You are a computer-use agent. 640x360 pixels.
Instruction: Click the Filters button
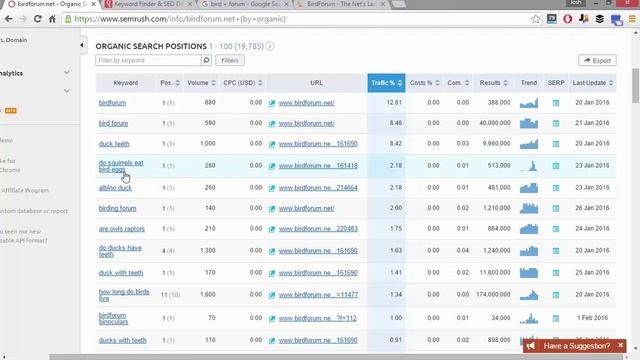click(x=230, y=60)
